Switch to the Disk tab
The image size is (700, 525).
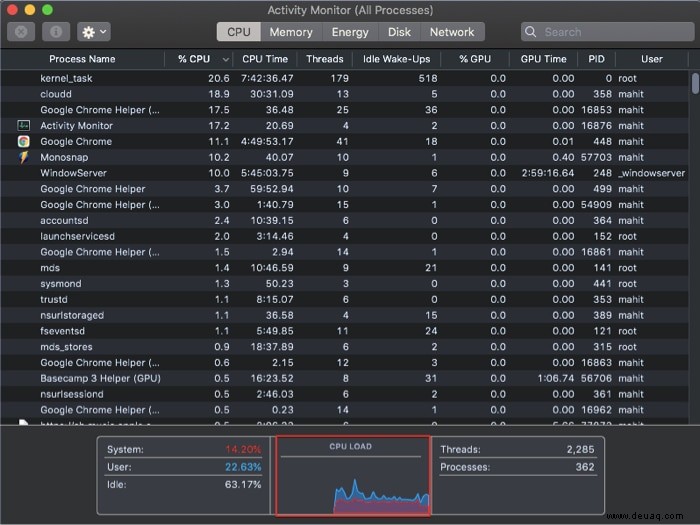[x=399, y=32]
